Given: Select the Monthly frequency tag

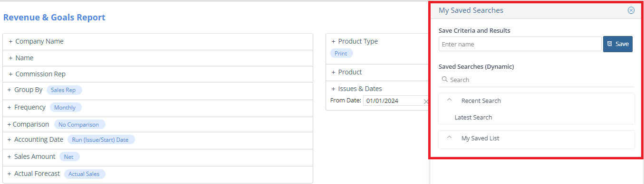Looking at the screenshot, I should click(x=65, y=108).
